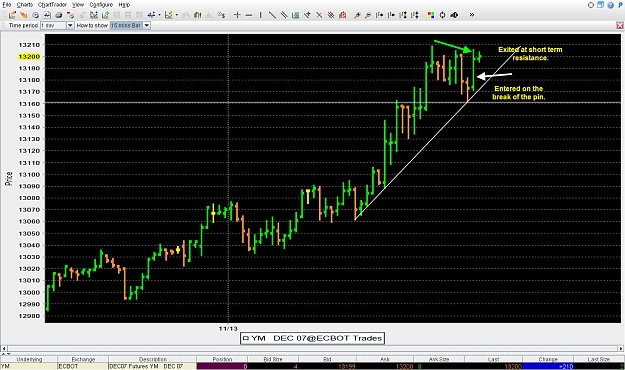Expand the chart checkmark icon dropdown
This screenshot has width=625, height=370.
(177, 15)
